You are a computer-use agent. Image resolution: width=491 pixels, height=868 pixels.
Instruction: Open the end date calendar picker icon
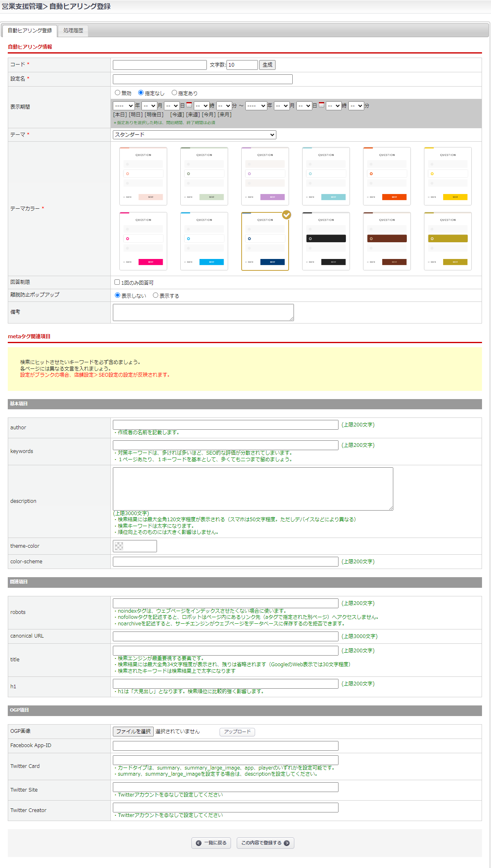322,105
